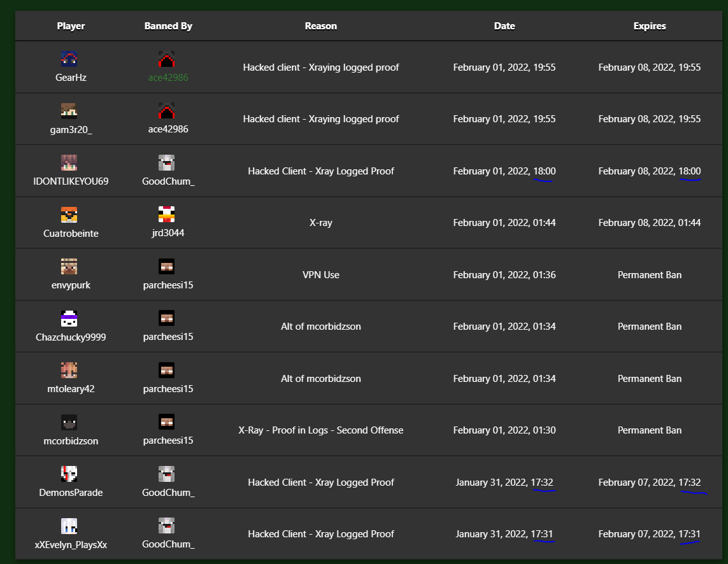
Task: Click the Date column header
Action: (x=504, y=26)
